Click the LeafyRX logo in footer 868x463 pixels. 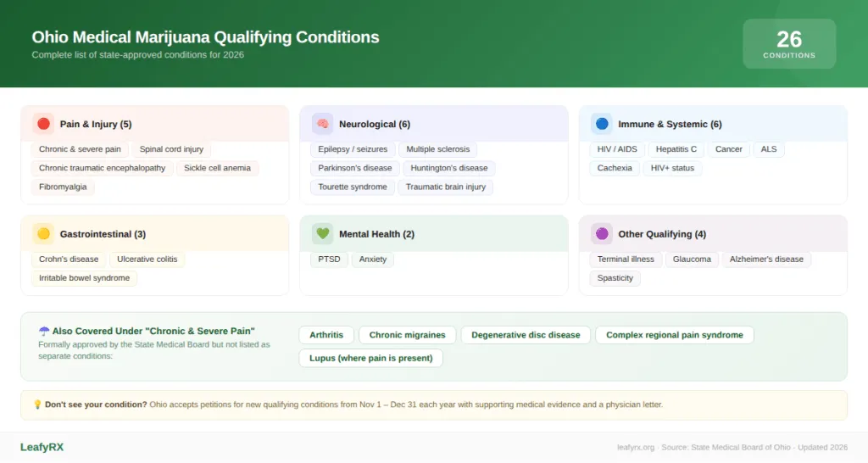(42, 447)
